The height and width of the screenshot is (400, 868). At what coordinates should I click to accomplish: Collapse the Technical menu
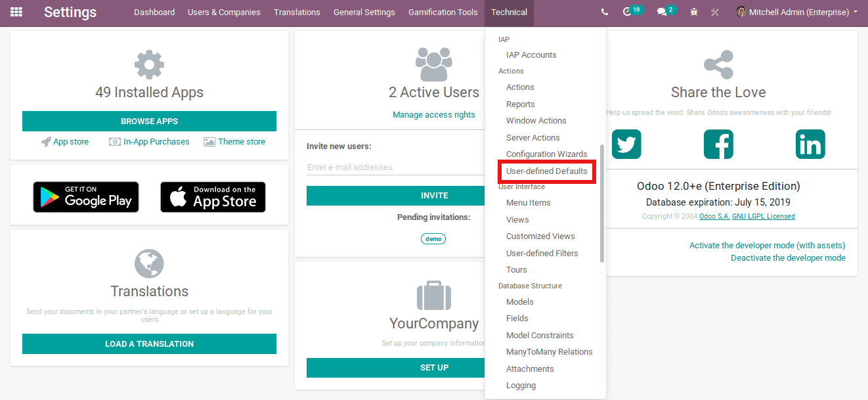tap(509, 12)
